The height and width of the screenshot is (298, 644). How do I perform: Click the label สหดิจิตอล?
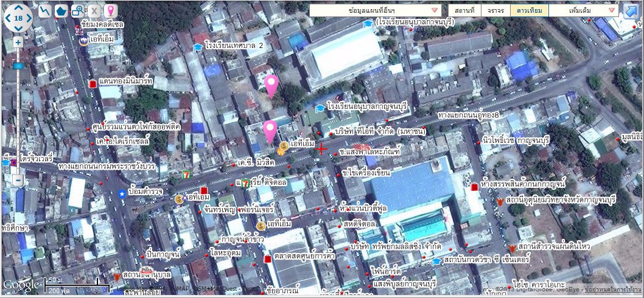(359, 224)
